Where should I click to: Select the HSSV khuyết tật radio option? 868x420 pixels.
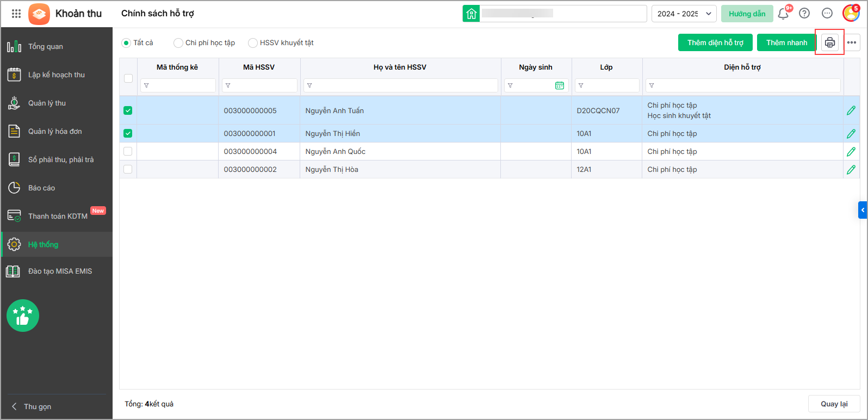coord(253,43)
